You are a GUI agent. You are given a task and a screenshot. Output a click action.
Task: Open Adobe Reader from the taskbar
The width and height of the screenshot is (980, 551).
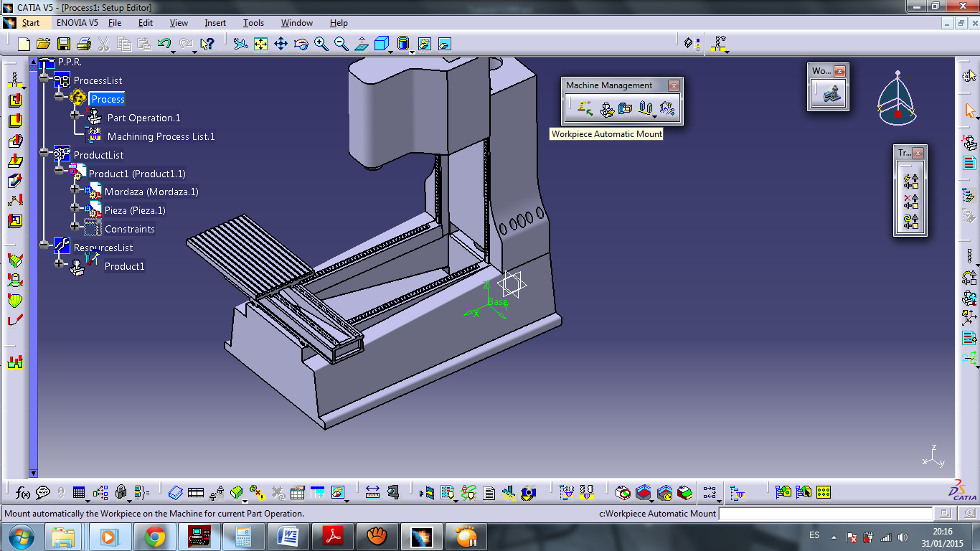point(334,537)
